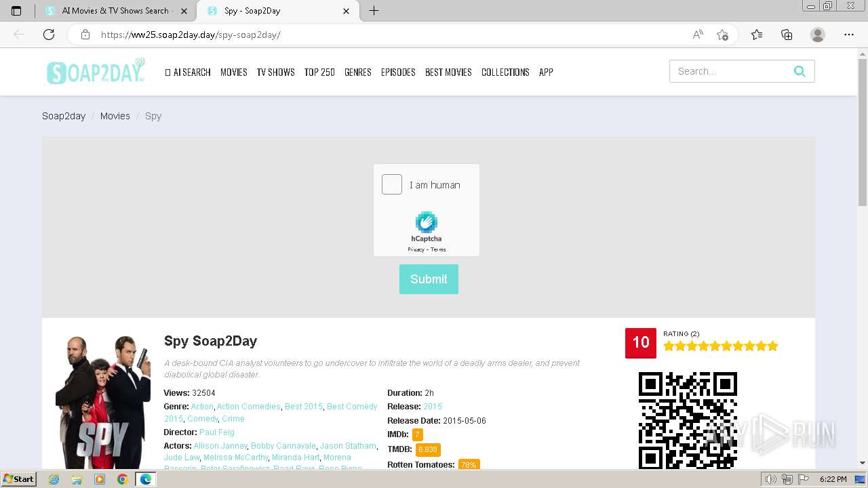Open EPISODES menu item
The height and width of the screenshot is (488, 868).
coord(398,72)
